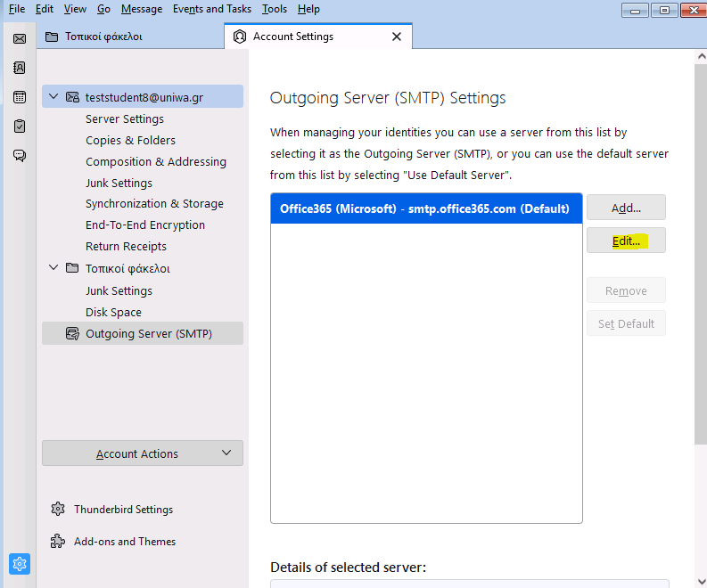Click the Add... button
The image size is (707, 588).
pyautogui.click(x=626, y=208)
